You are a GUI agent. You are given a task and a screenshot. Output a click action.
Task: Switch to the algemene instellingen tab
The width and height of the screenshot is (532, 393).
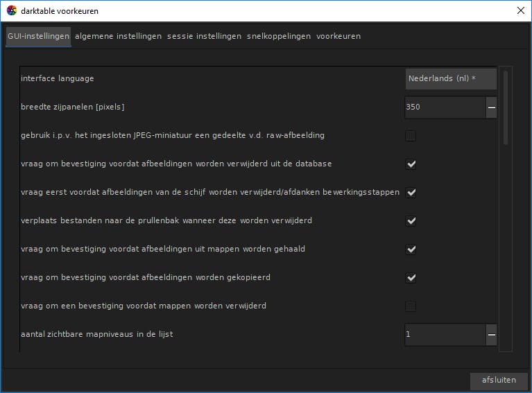[118, 36]
